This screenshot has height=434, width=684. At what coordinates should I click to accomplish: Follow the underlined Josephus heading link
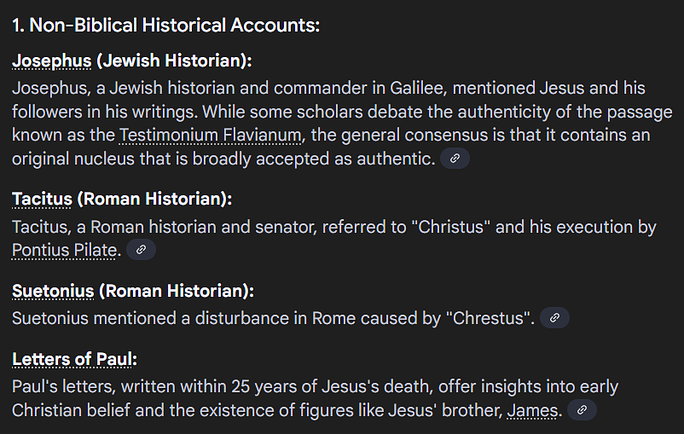click(x=51, y=61)
